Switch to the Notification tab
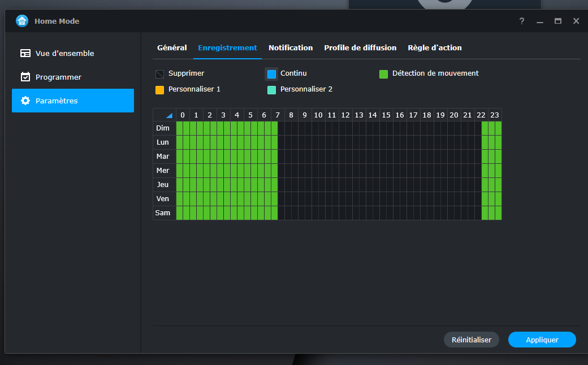Viewport: 588px width, 365px height. (x=291, y=48)
